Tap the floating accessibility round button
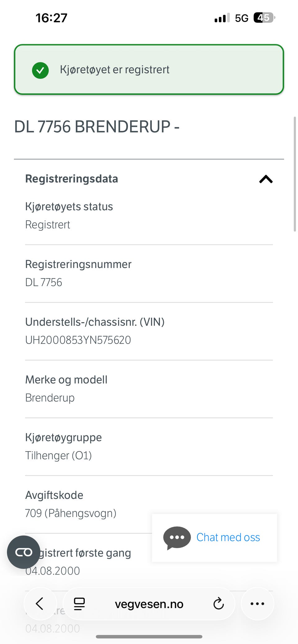 coord(24,552)
